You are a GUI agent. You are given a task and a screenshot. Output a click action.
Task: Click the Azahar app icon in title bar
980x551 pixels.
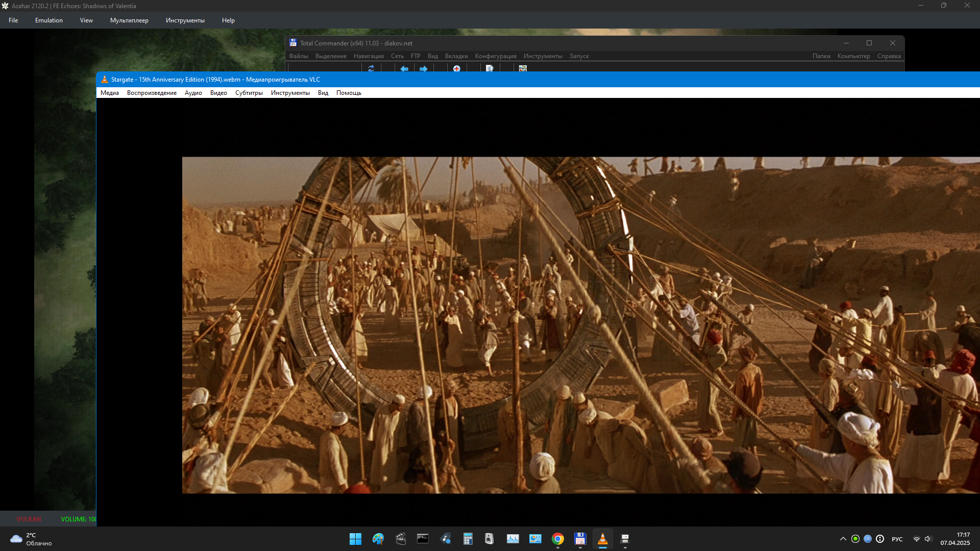click(5, 6)
